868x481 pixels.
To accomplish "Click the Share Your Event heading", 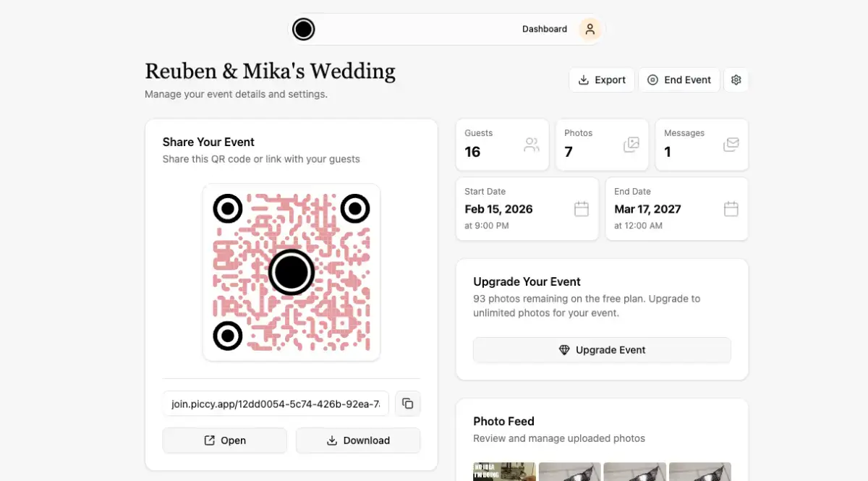I will [208, 142].
